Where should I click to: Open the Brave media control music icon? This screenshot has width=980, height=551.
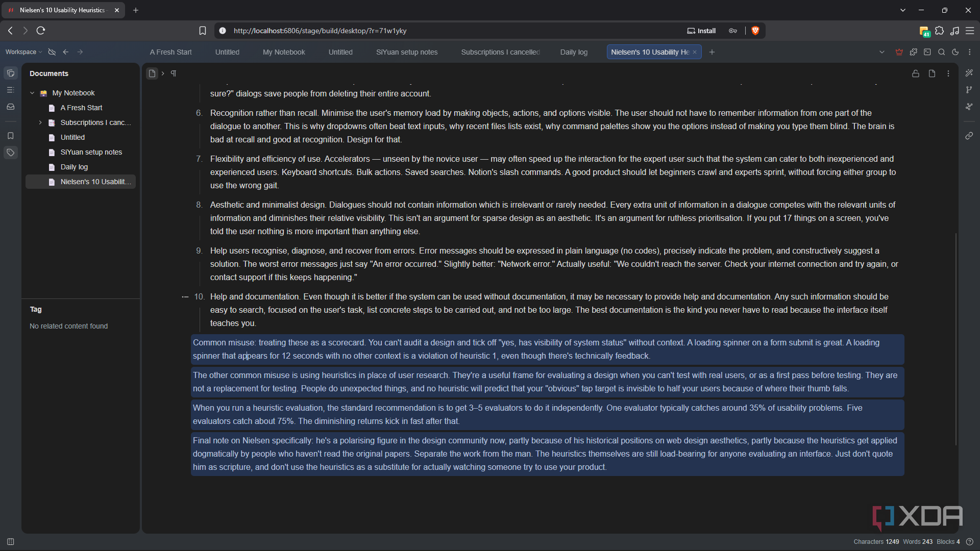coord(955,31)
